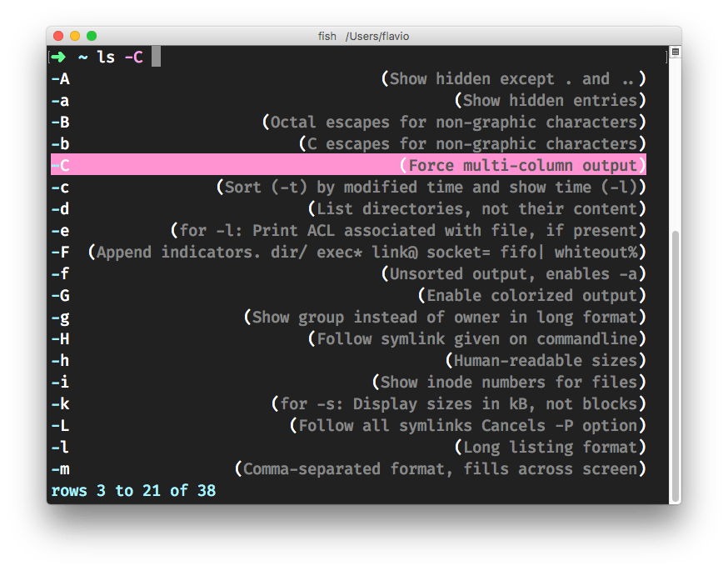Viewport: 728px width, 571px height.
Task: Select the -B octal escapes completion
Action: click(348, 123)
